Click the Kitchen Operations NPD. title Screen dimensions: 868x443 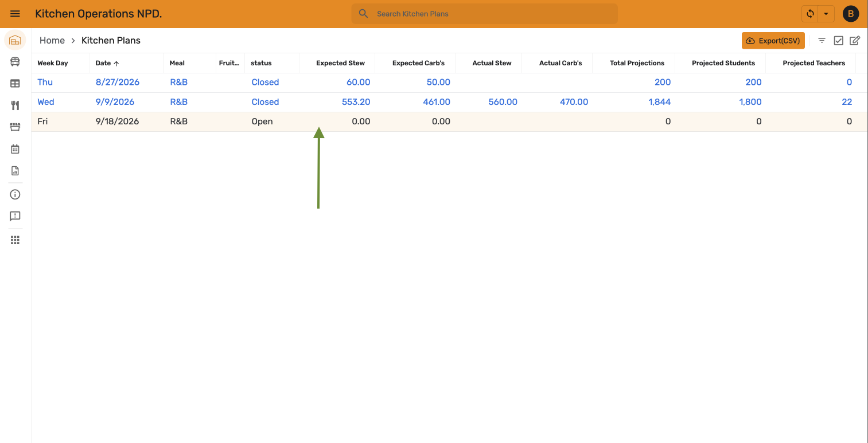coord(99,14)
